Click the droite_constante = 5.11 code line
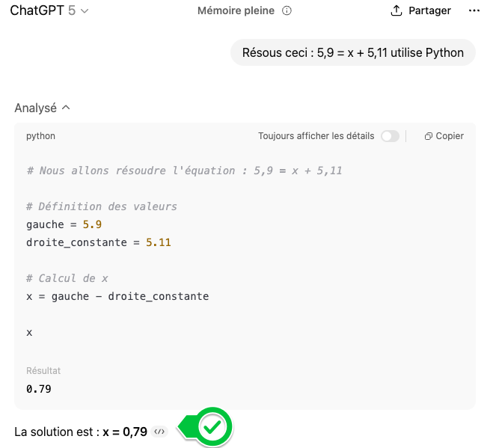The height and width of the screenshot is (448, 493). (x=98, y=242)
